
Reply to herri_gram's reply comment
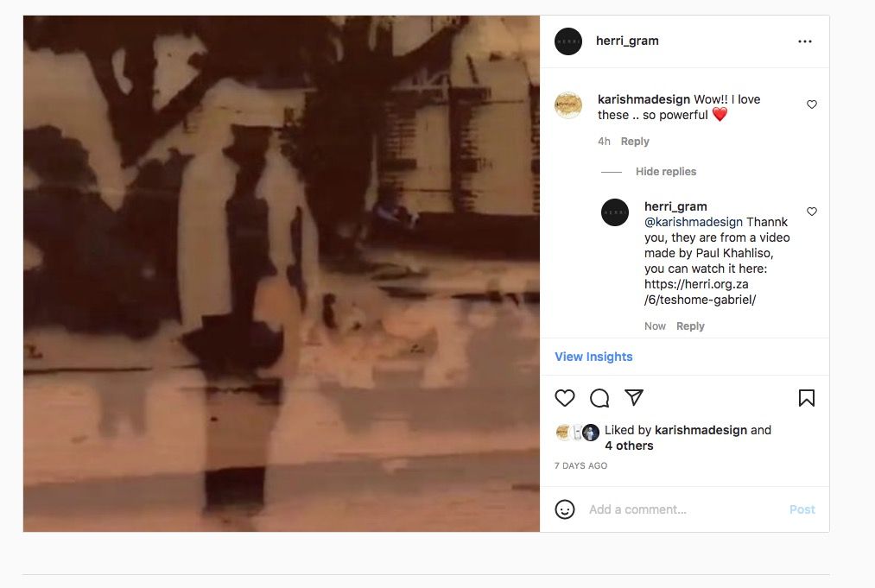click(690, 326)
